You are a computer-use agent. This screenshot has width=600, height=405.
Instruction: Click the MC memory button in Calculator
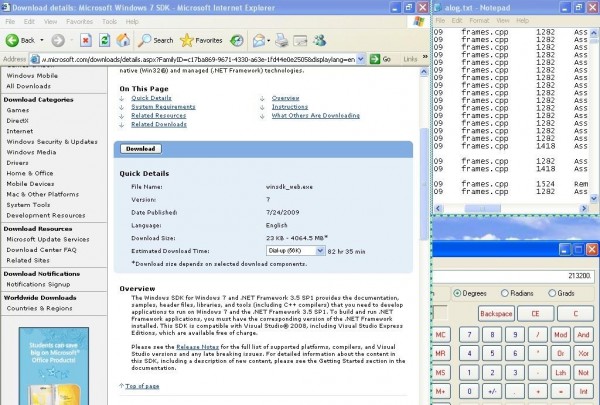click(x=440, y=335)
